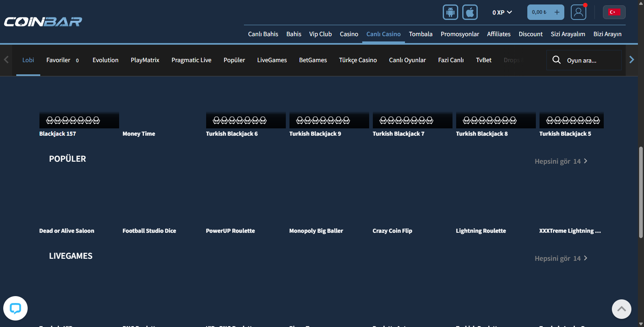Open Hepsini gör link for LiveGames
Screen dimensions: 644x327
pos(561,258)
